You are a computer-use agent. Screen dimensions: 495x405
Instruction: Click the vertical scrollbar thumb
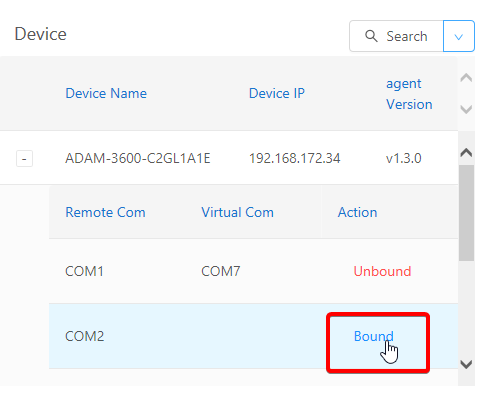[466, 213]
